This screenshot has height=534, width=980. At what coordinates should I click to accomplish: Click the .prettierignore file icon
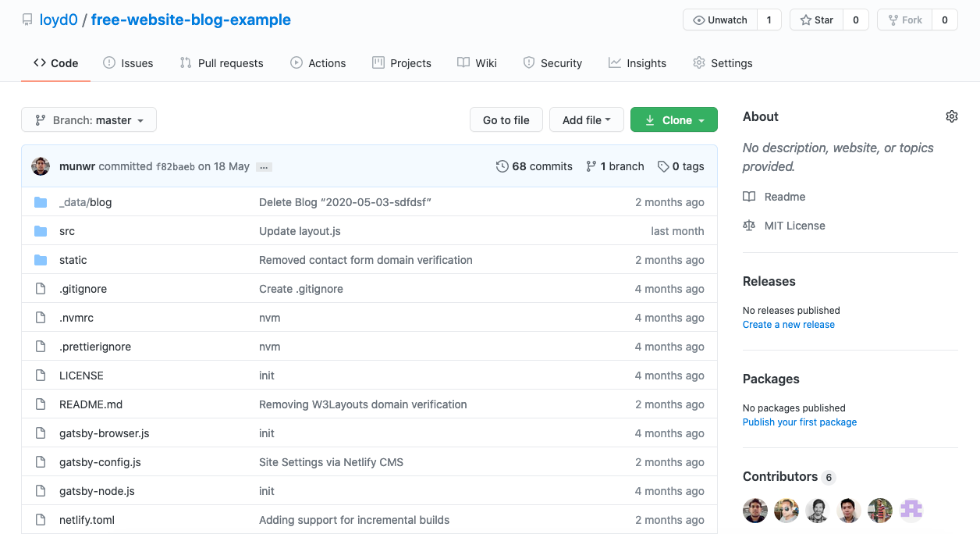41,347
